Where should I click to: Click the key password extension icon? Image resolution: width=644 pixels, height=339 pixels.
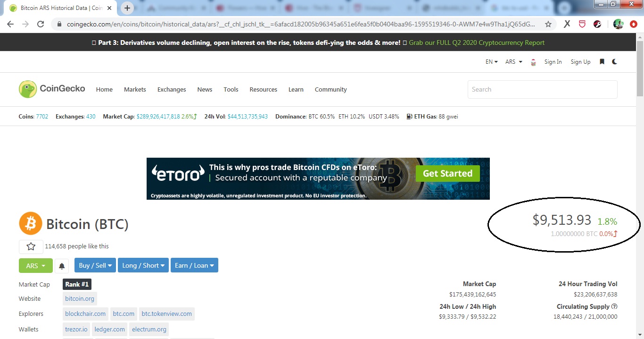coord(597,24)
